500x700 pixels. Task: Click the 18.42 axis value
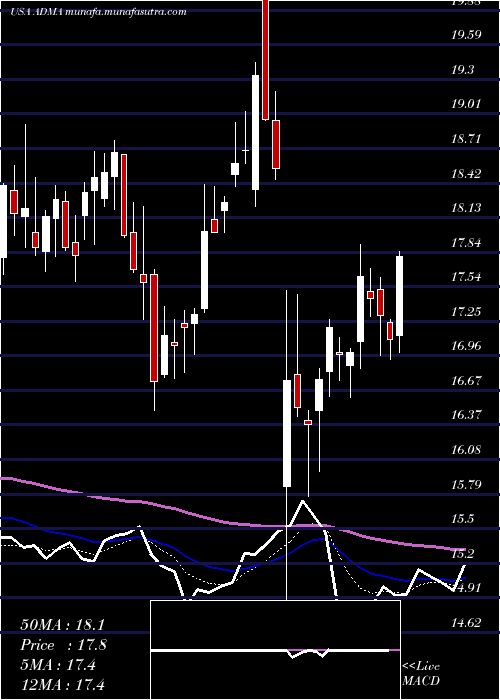pos(468,173)
